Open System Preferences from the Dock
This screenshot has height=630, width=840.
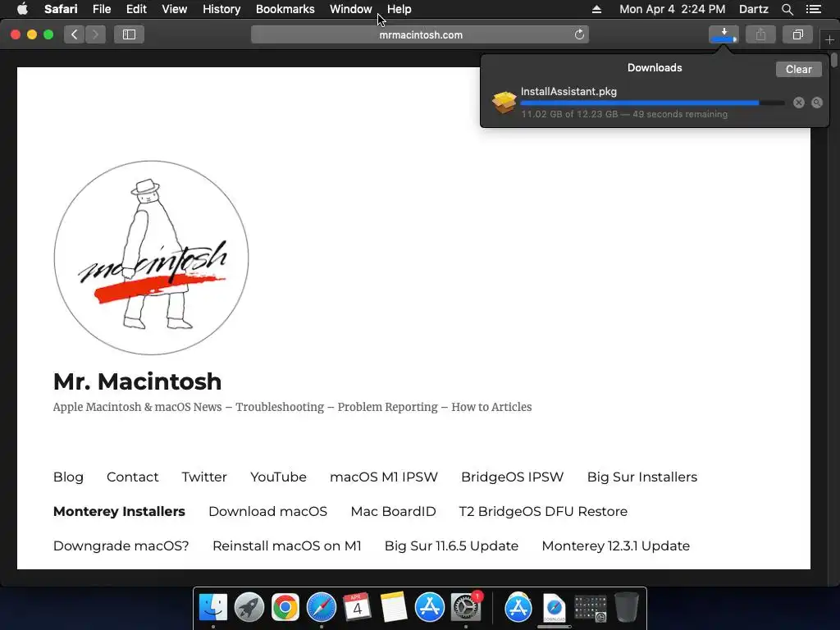(466, 608)
